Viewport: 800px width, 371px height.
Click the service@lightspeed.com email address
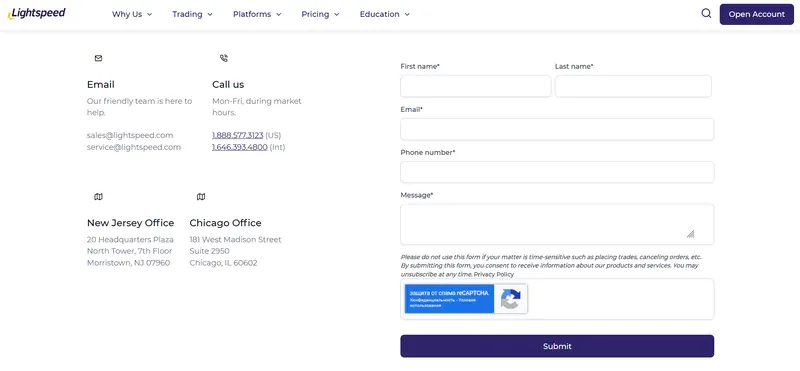click(134, 147)
